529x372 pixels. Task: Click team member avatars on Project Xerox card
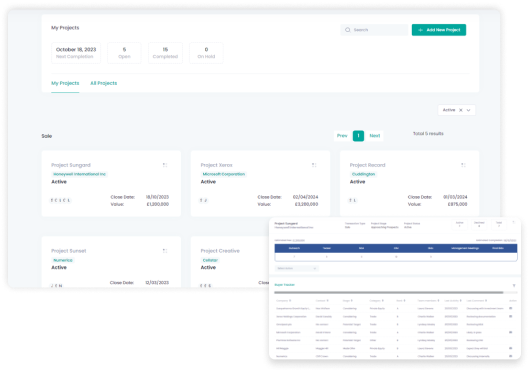coord(203,200)
